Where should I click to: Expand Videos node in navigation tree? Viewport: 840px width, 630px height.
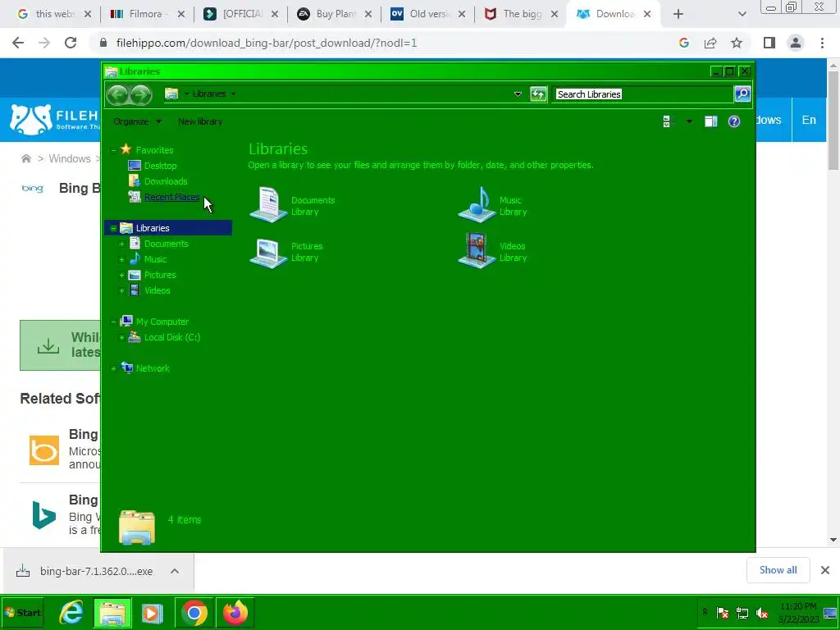pos(121,290)
